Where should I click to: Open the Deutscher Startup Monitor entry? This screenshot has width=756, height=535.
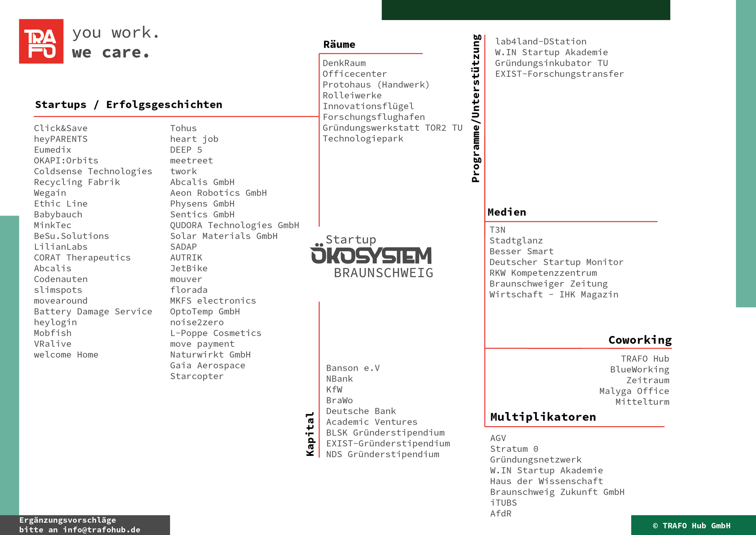pyautogui.click(x=556, y=262)
